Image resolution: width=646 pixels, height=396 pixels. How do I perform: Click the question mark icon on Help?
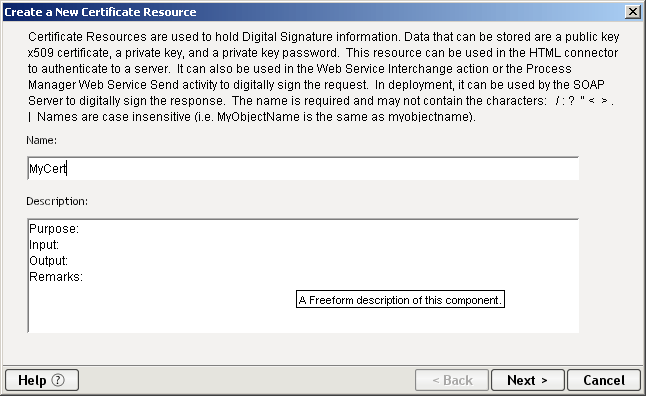[58, 380]
